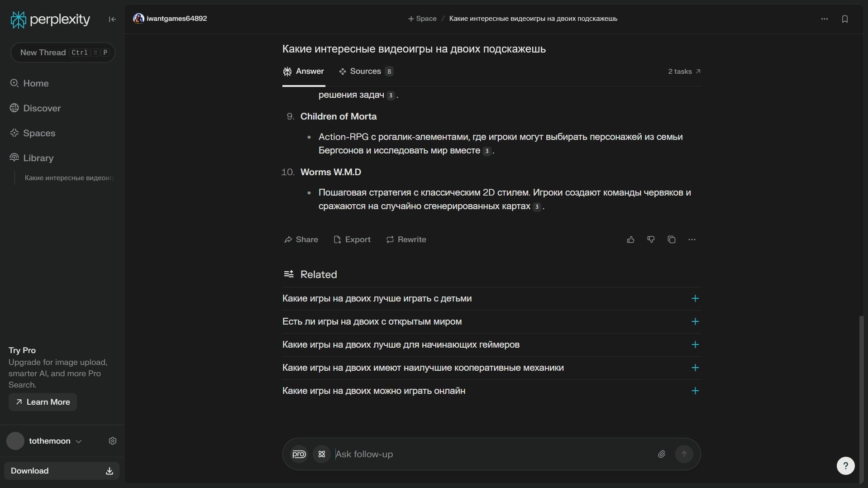The image size is (868, 488).
Task: Switch to the Answer tab
Action: (304, 72)
